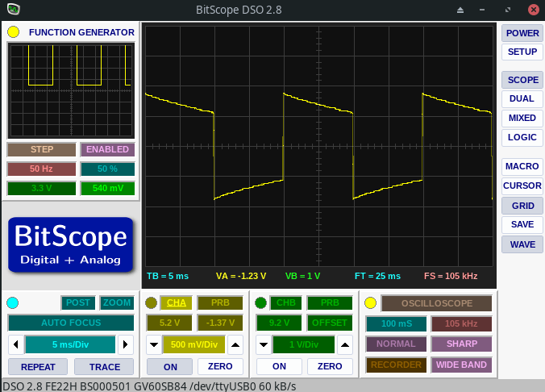Image resolution: width=545 pixels, height=392 pixels.
Task: Click the WAVE button
Action: point(522,244)
